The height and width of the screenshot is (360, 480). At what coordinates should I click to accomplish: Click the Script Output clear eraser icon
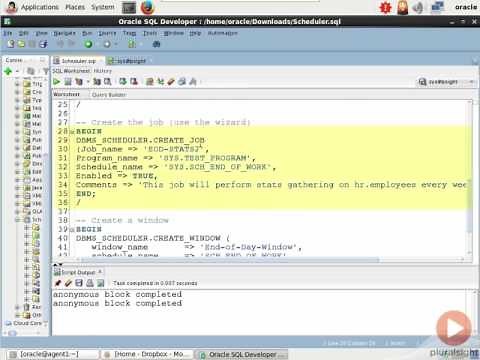pyautogui.click(x=68, y=283)
